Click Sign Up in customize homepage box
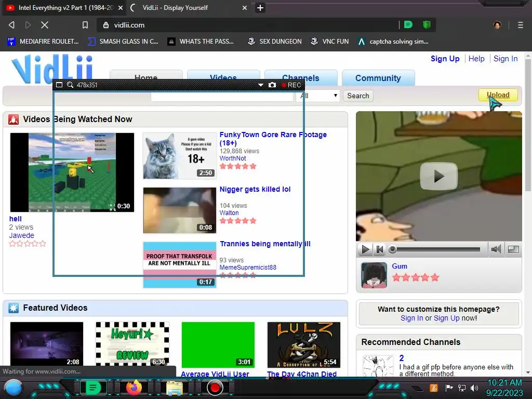The image size is (532, 399). click(x=446, y=318)
